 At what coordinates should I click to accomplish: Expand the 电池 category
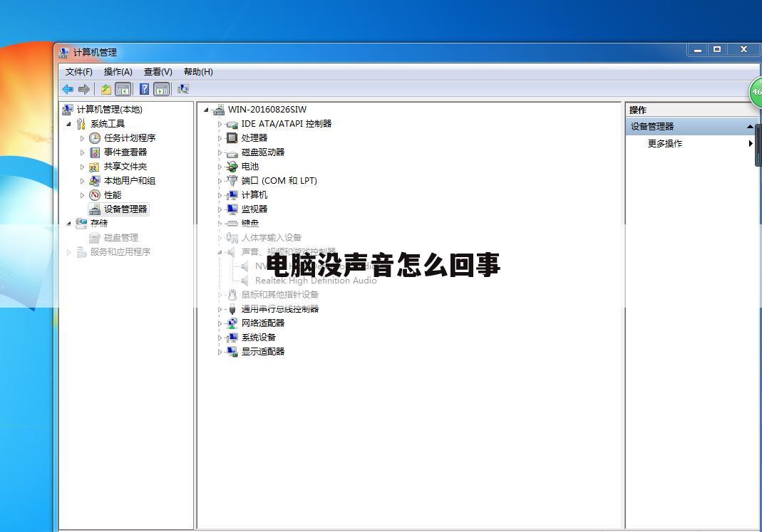(220, 167)
